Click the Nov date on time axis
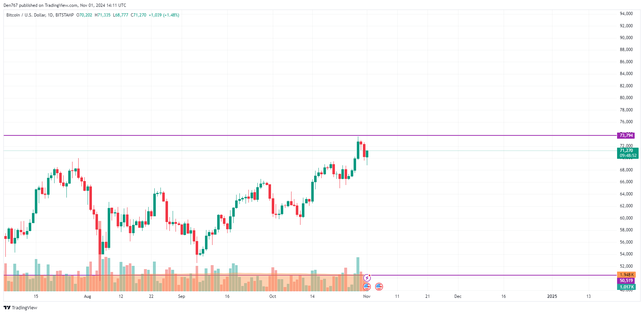644x314 pixels. [x=367, y=296]
